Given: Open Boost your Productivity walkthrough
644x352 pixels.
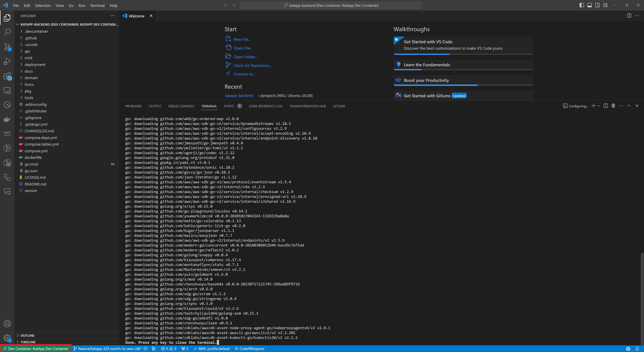Looking at the screenshot, I should (463, 80).
